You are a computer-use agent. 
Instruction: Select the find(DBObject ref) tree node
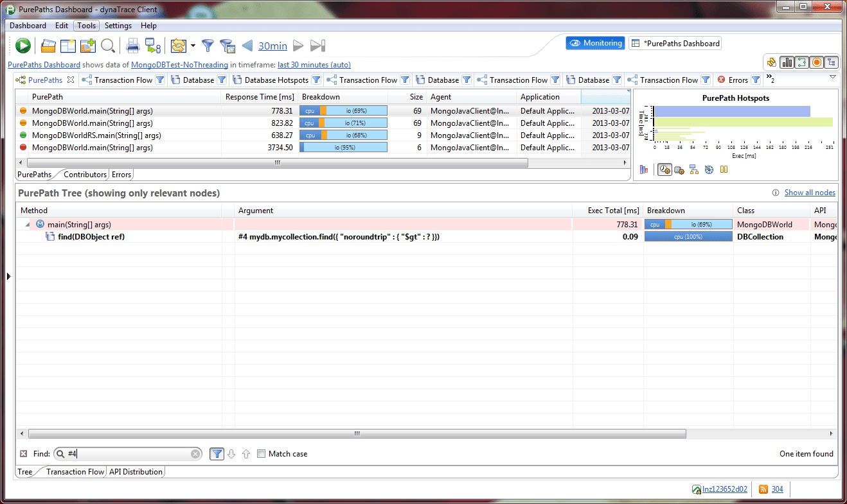point(91,237)
